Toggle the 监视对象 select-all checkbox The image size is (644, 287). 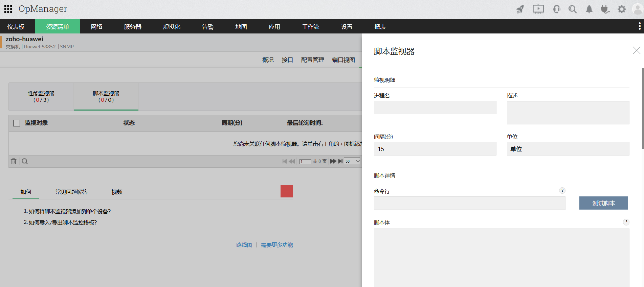tap(17, 123)
